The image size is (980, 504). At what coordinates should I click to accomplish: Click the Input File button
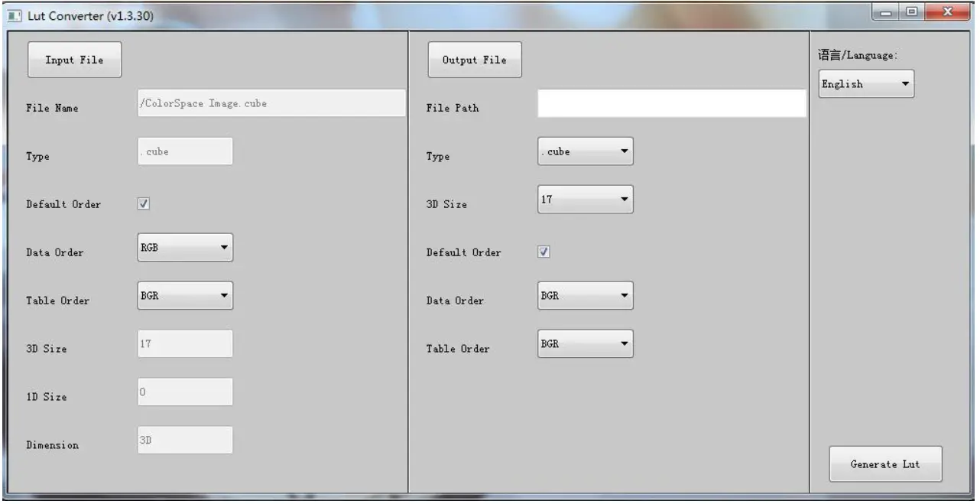(75, 60)
